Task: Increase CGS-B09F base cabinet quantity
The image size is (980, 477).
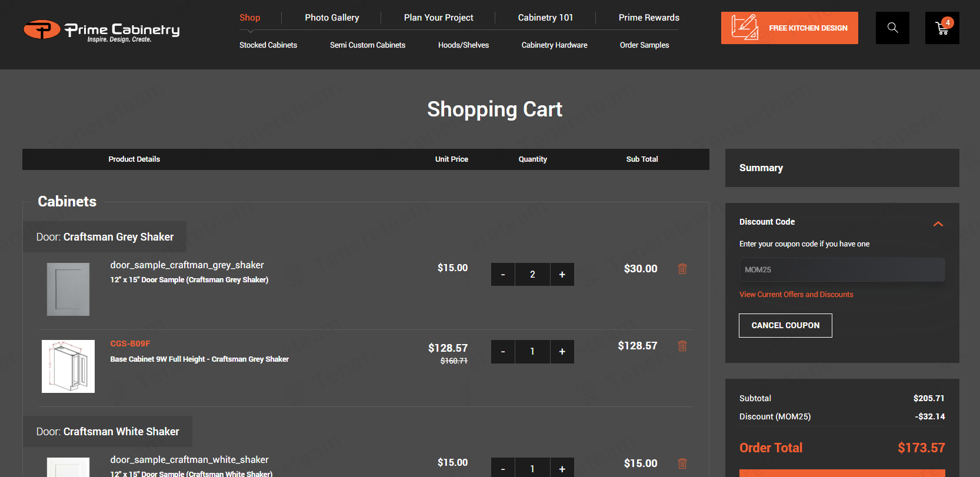Action: coord(562,352)
